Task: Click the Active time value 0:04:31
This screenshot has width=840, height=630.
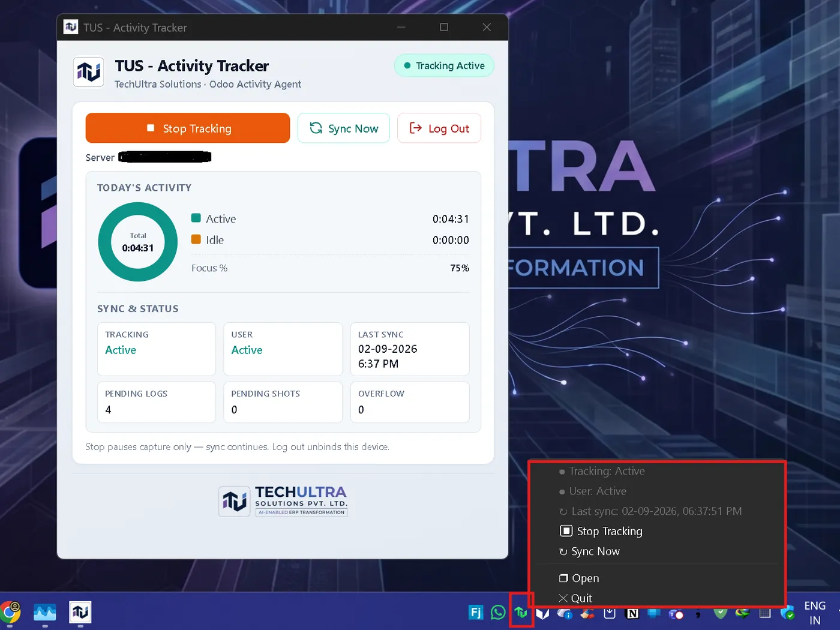Action: [x=451, y=219]
